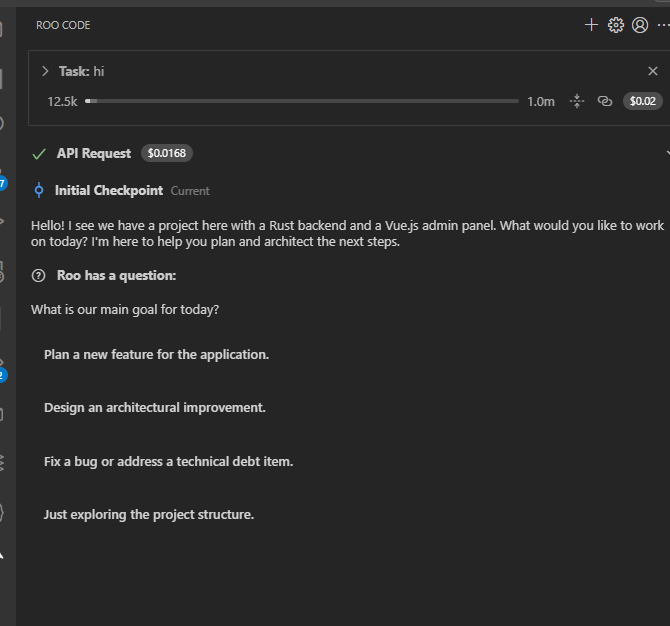Click the share task link icon
670x626 pixels.
pos(604,101)
